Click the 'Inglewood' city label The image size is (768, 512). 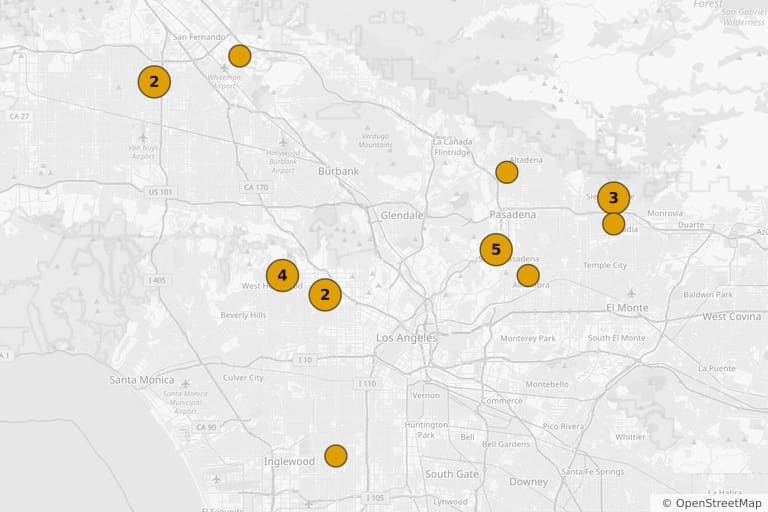[x=289, y=462]
